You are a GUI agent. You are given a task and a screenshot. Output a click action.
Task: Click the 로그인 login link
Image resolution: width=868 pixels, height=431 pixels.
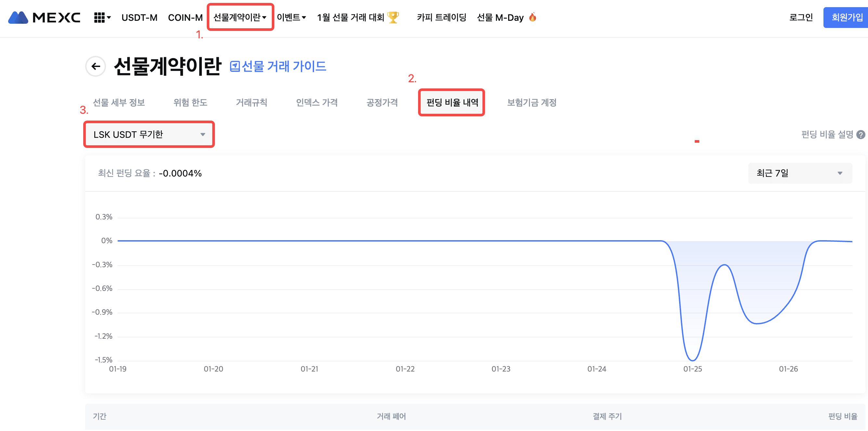(x=801, y=17)
